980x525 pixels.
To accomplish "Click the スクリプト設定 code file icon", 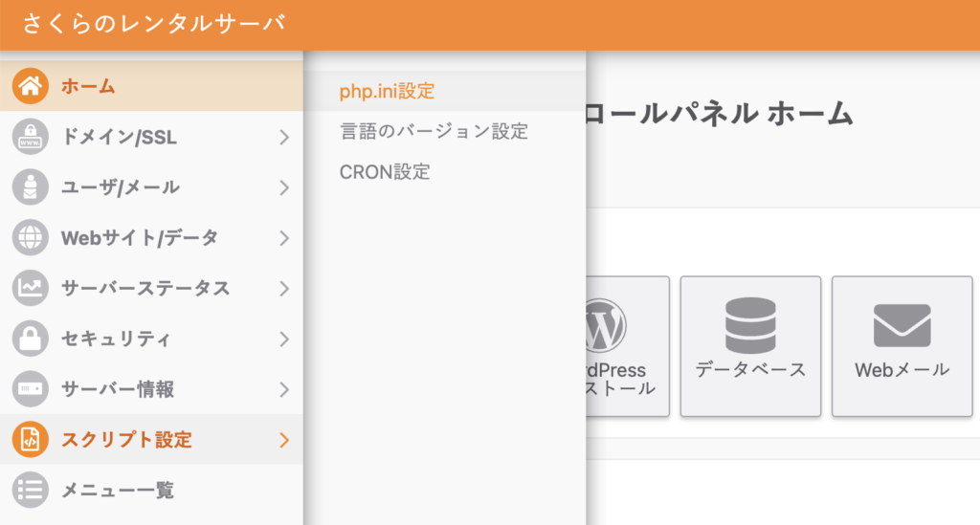I will pos(30,440).
